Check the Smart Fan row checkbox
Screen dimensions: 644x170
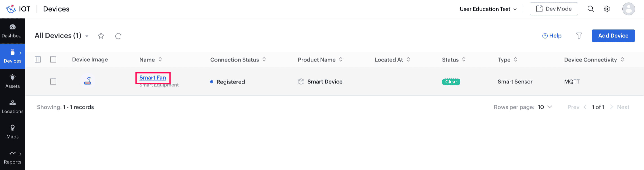click(x=53, y=82)
